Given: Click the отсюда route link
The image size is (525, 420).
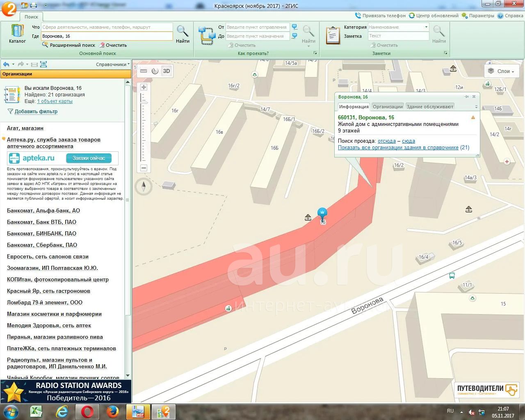Looking at the screenshot, I should tap(386, 141).
